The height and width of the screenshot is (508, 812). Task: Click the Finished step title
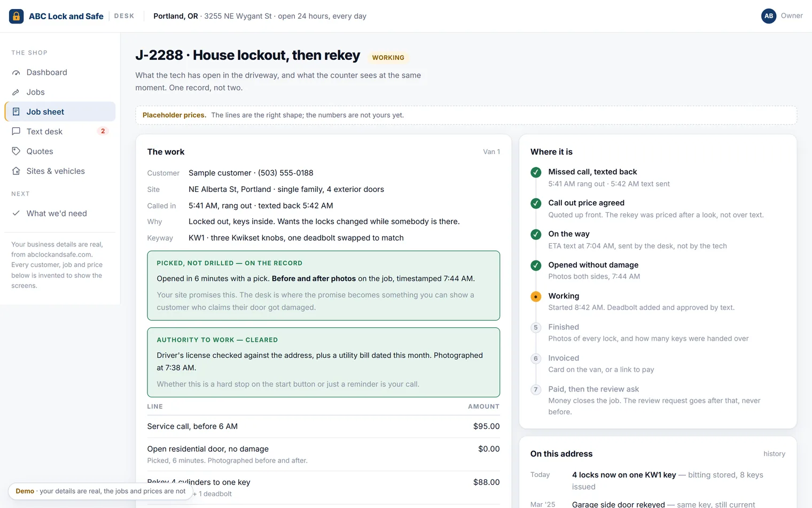point(564,327)
